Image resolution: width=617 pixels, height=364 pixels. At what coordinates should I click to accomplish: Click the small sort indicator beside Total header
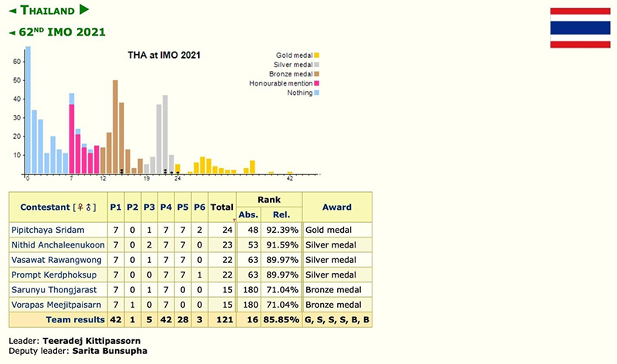pyautogui.click(x=234, y=221)
